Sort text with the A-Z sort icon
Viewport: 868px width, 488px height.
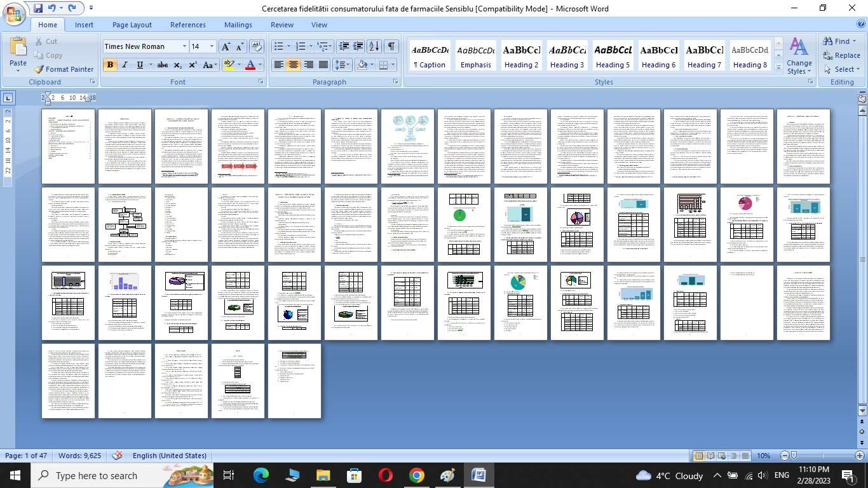pyautogui.click(x=374, y=46)
